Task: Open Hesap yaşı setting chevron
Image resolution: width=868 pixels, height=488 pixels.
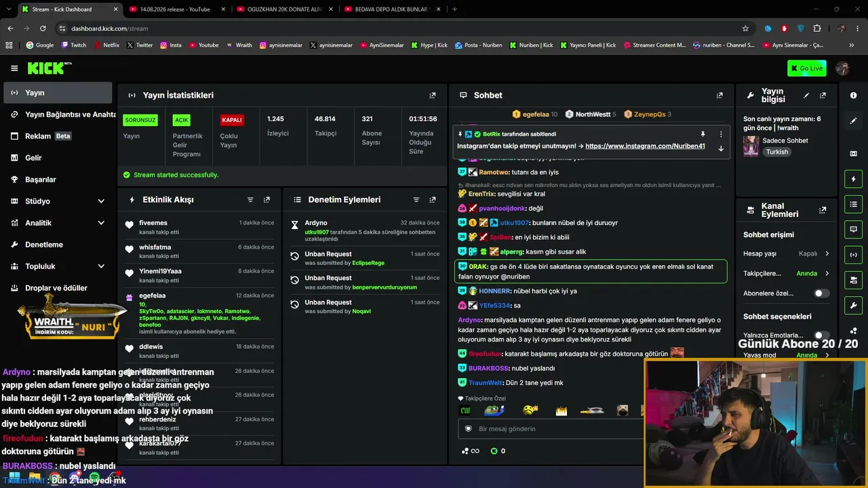Action: click(x=827, y=253)
